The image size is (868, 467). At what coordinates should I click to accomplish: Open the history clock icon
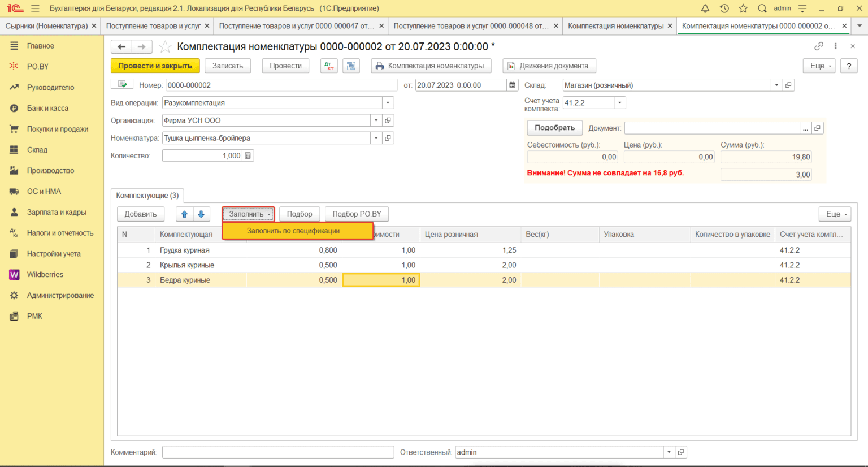(x=724, y=8)
